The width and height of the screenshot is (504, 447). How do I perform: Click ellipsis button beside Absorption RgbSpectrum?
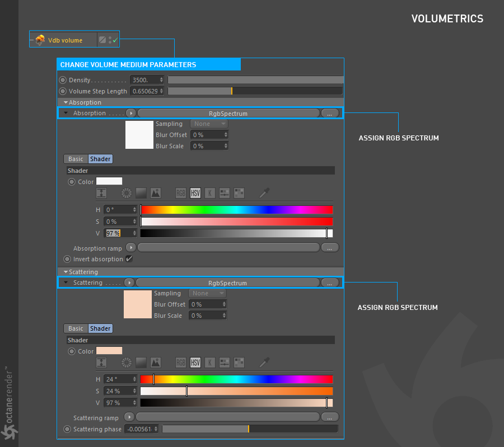[330, 114]
